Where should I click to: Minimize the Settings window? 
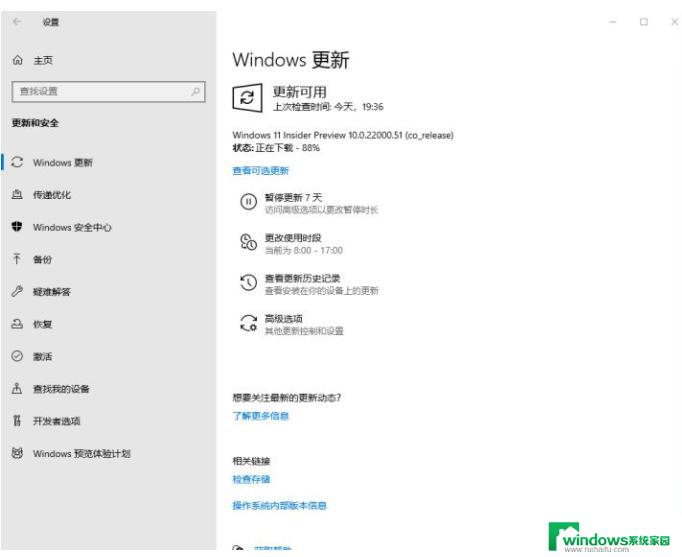[x=612, y=22]
